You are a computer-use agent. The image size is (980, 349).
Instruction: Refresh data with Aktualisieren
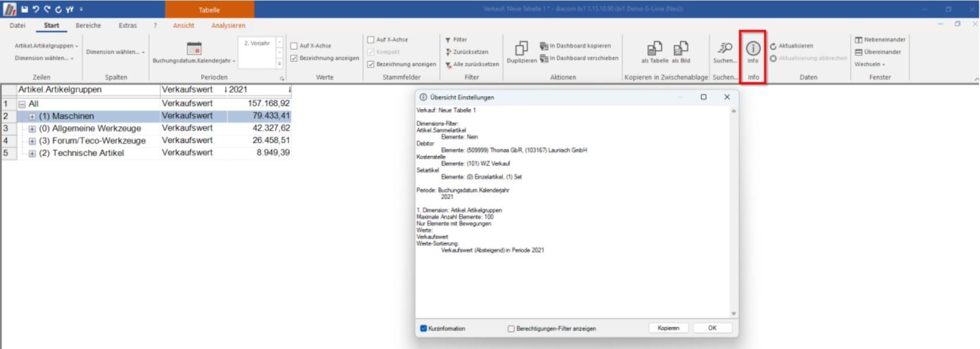click(x=792, y=46)
